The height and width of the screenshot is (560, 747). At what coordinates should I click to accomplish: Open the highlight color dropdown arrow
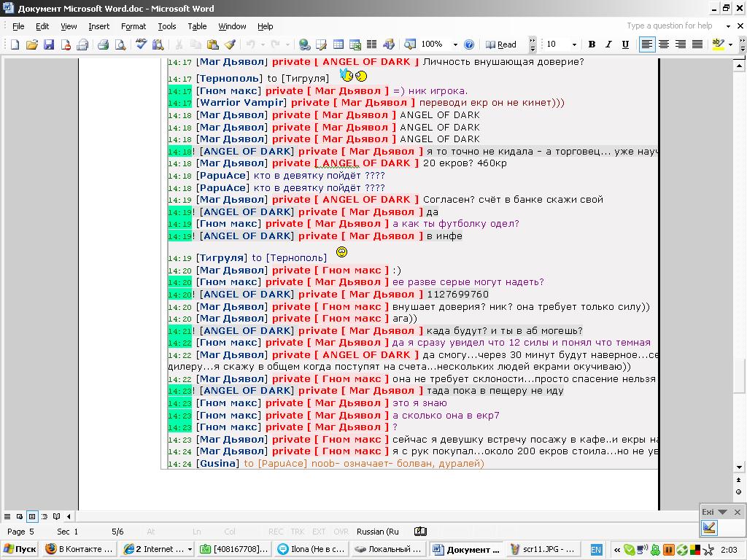[x=730, y=44]
